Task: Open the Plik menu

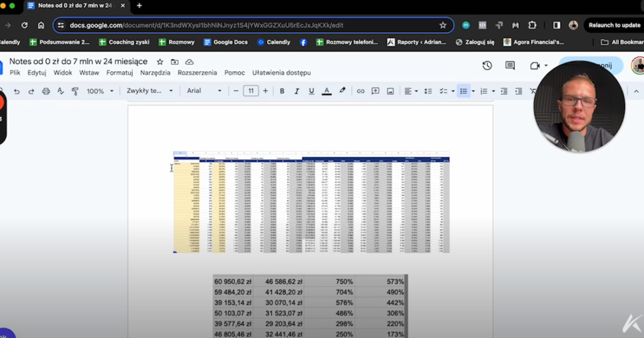Action: [15, 73]
